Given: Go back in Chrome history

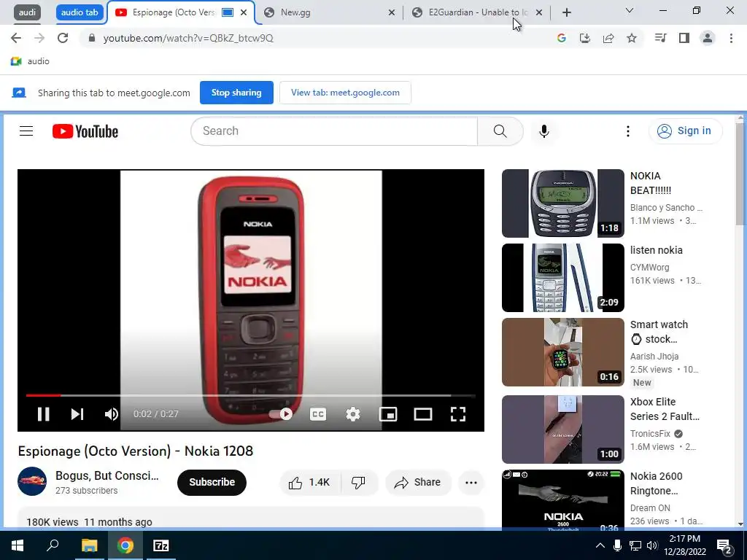Looking at the screenshot, I should point(16,38).
